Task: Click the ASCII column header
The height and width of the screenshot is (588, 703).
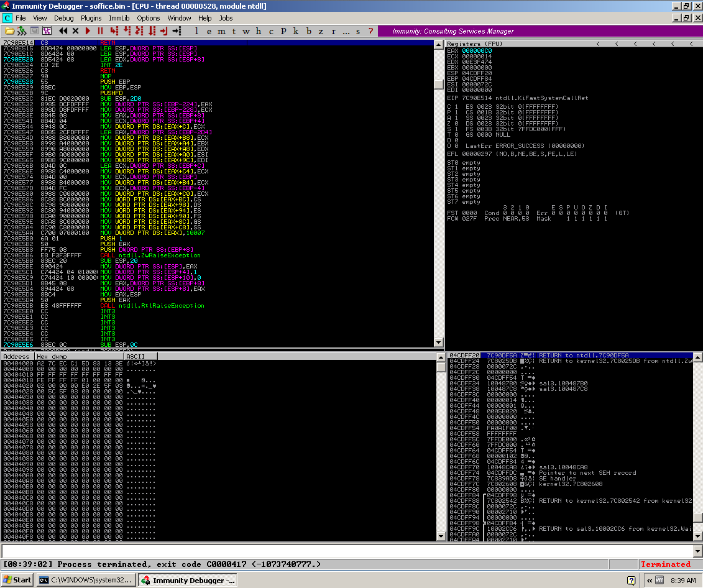Action: (140, 356)
